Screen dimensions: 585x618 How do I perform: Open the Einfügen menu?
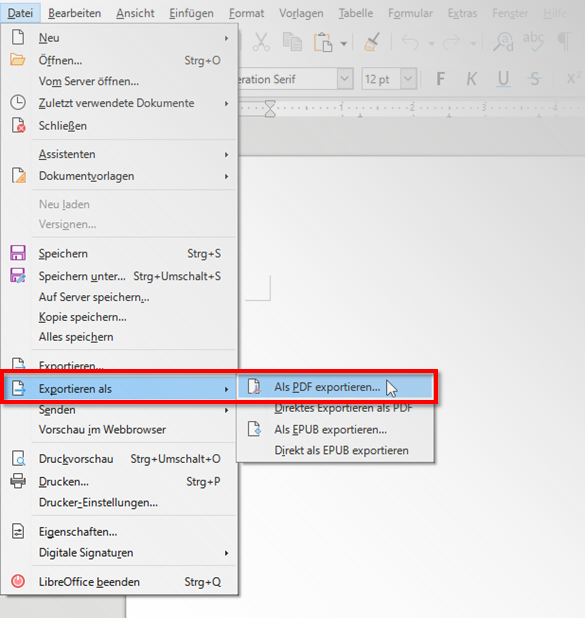coord(191,13)
